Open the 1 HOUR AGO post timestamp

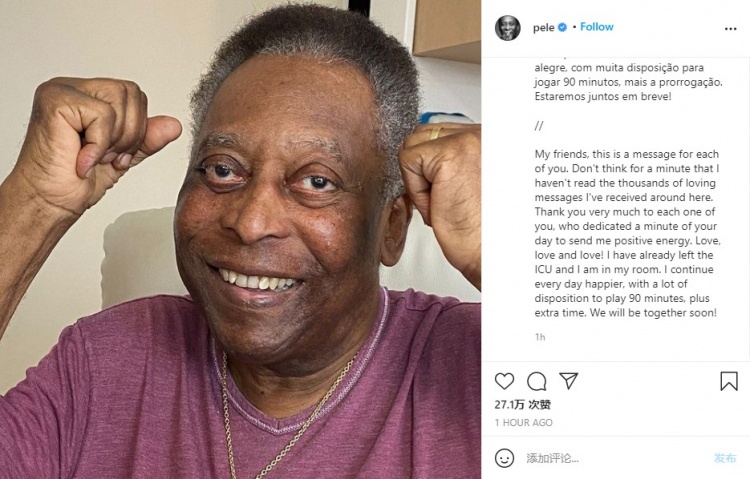524,423
